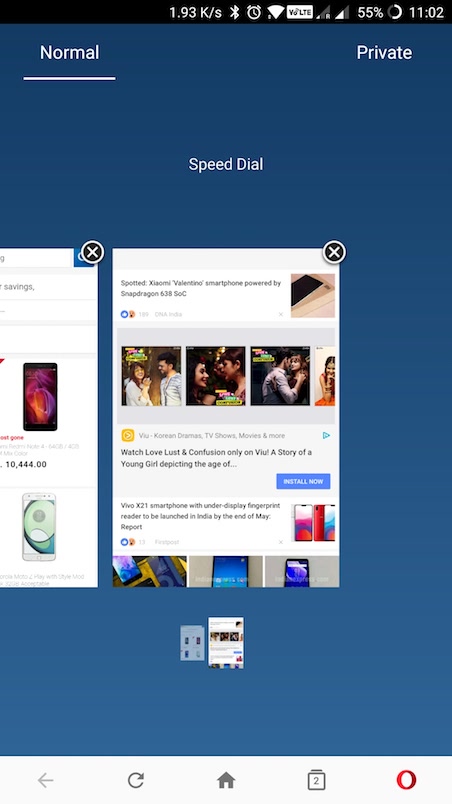This screenshot has height=804, width=452.
Task: Dismiss the Vivo X21 article with its small x
Action: pos(280,542)
